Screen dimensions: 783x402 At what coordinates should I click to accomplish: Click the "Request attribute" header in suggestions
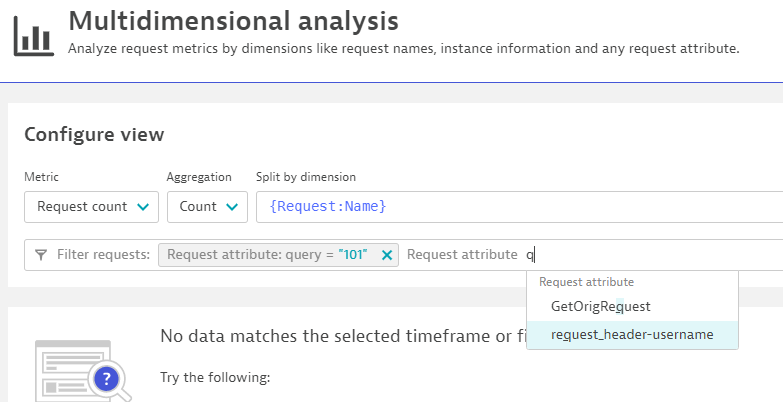point(586,282)
